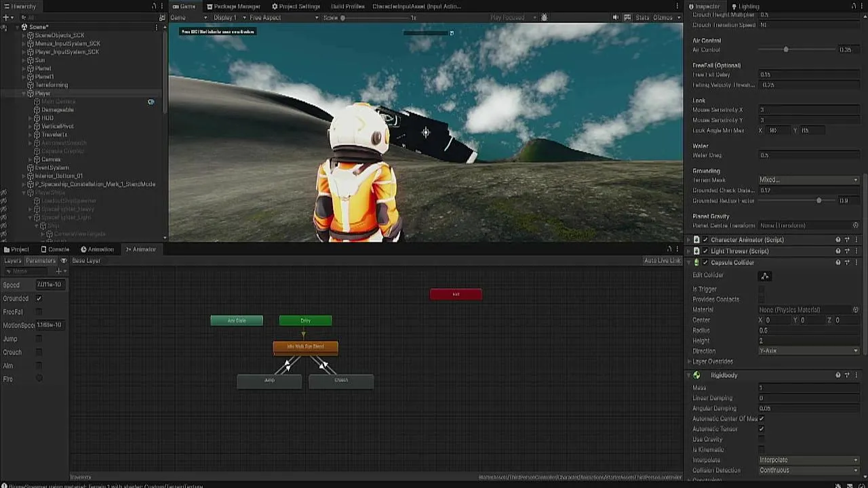Switch to the Project tab

(x=16, y=249)
